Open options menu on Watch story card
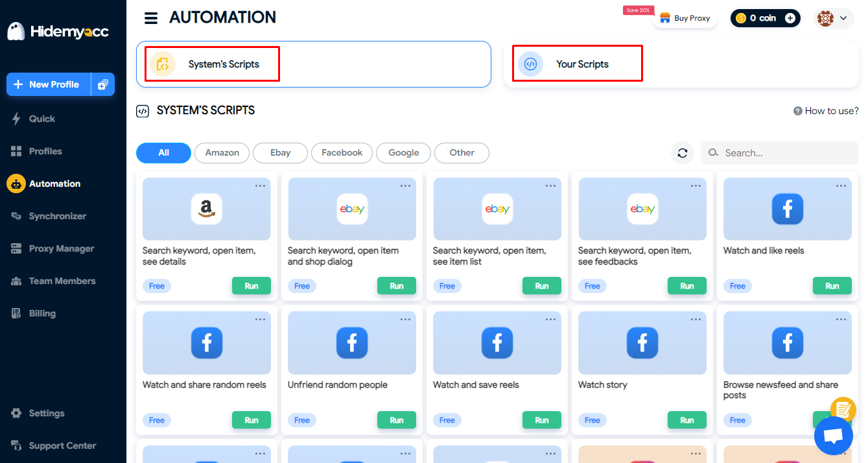Image resolution: width=868 pixels, height=463 pixels. point(696,319)
